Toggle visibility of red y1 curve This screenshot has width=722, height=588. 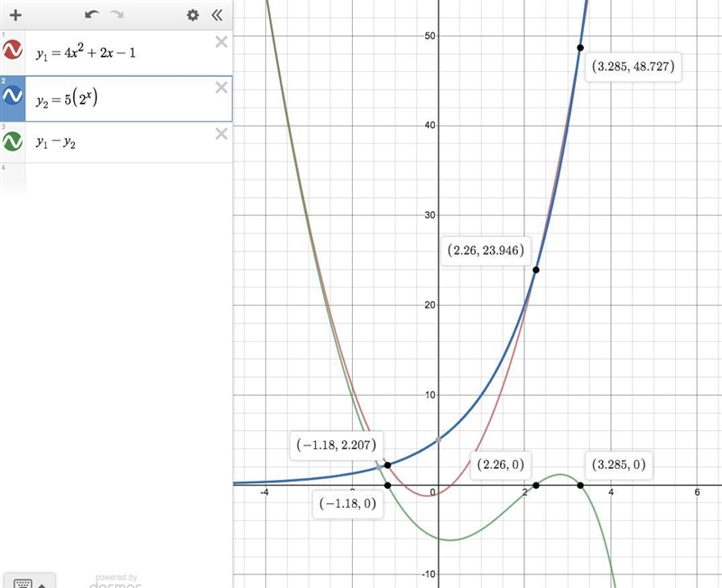coord(13,50)
